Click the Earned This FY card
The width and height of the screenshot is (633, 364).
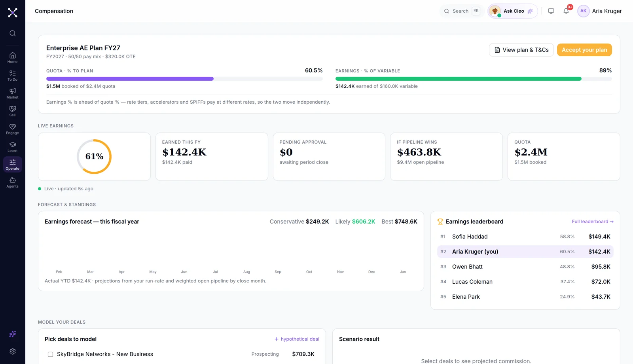(212, 157)
